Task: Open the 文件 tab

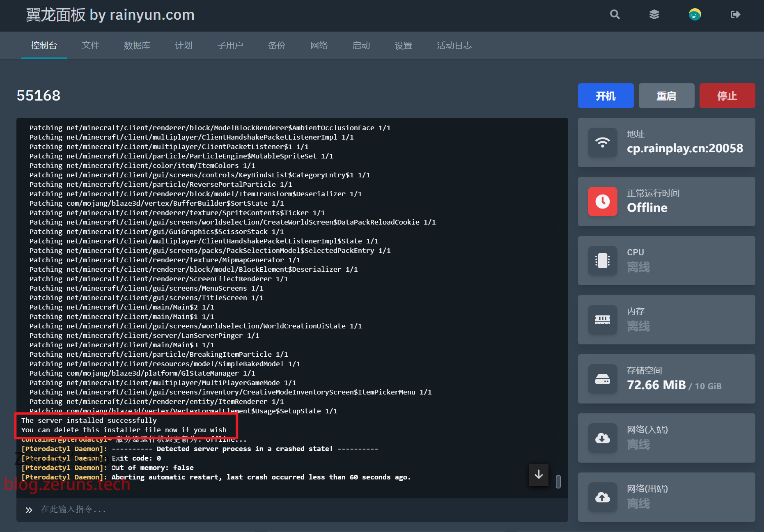Action: pos(90,45)
